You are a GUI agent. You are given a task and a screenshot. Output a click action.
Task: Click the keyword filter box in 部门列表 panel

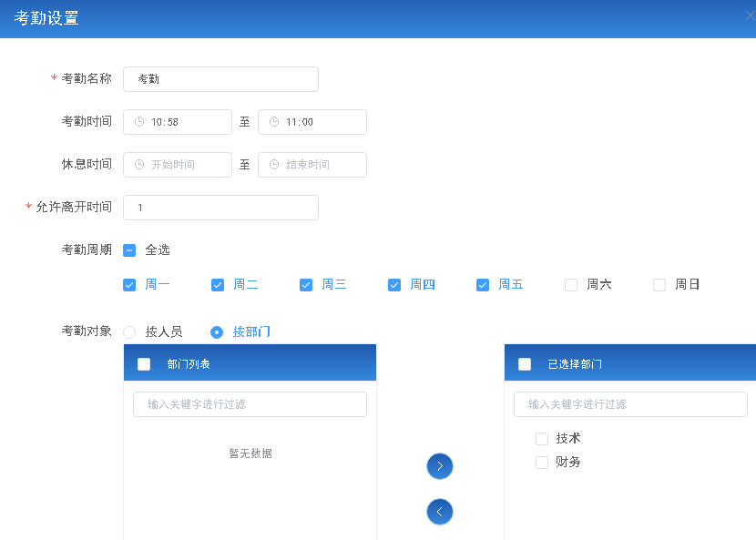250,404
